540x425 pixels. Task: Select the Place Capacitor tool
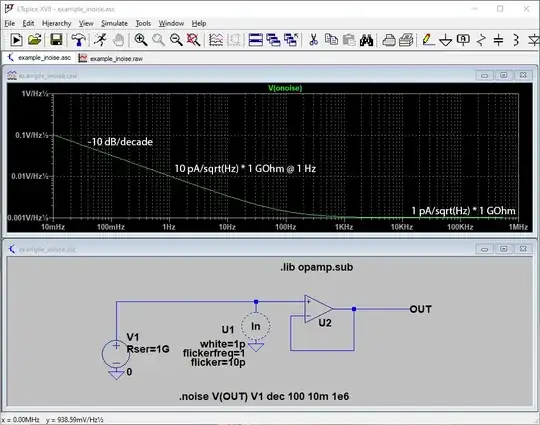tap(498, 40)
